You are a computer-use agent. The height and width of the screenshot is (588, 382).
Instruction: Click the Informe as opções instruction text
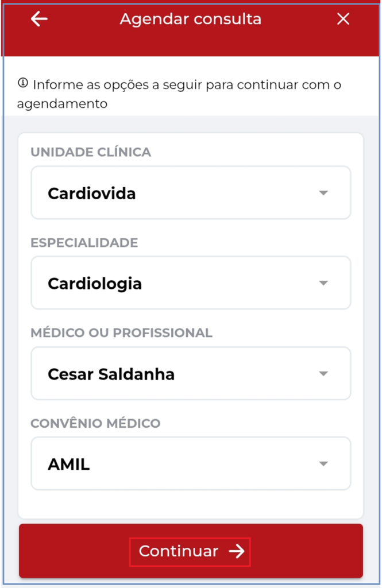pyautogui.click(x=179, y=94)
